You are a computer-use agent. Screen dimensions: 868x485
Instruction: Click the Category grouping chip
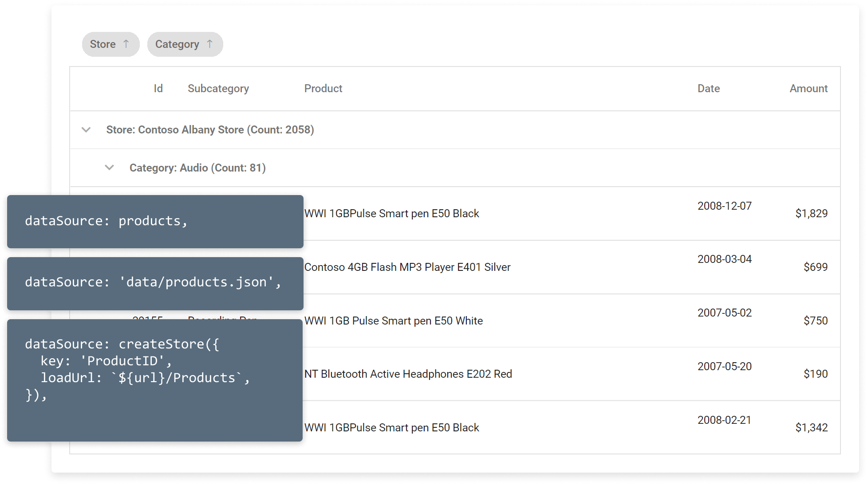[x=177, y=44]
